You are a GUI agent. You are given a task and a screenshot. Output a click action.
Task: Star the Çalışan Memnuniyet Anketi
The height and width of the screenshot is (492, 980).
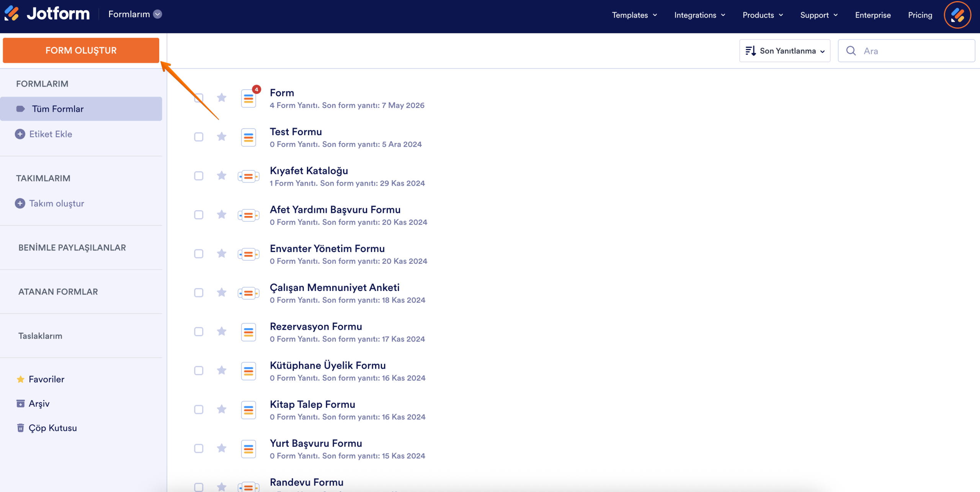click(222, 293)
